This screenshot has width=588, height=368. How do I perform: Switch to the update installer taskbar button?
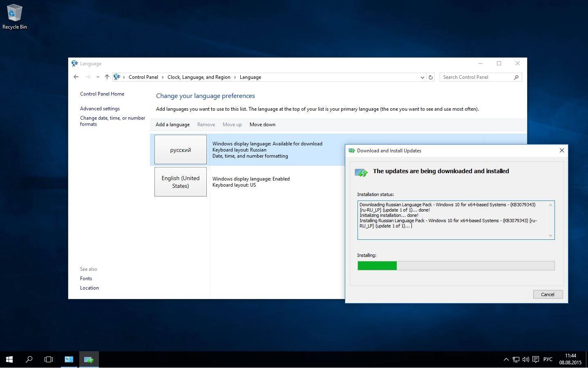point(89,359)
